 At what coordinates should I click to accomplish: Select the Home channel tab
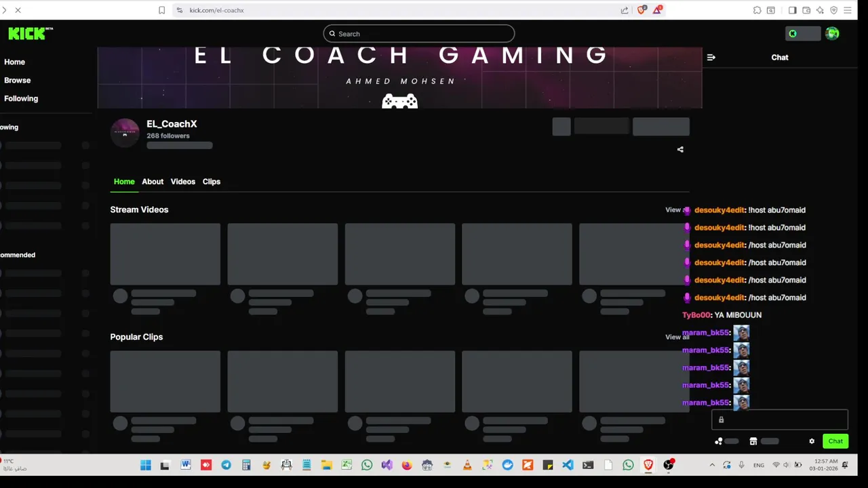point(124,182)
